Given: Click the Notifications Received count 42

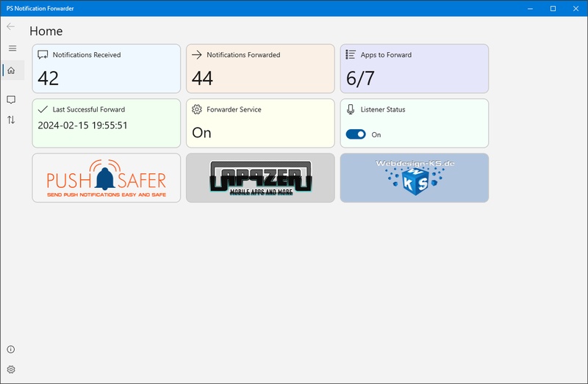Looking at the screenshot, I should [49, 79].
